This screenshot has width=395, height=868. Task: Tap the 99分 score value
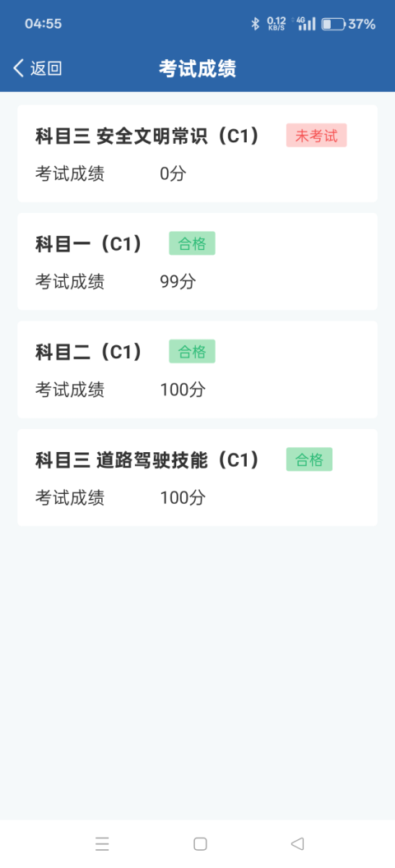coord(178,282)
